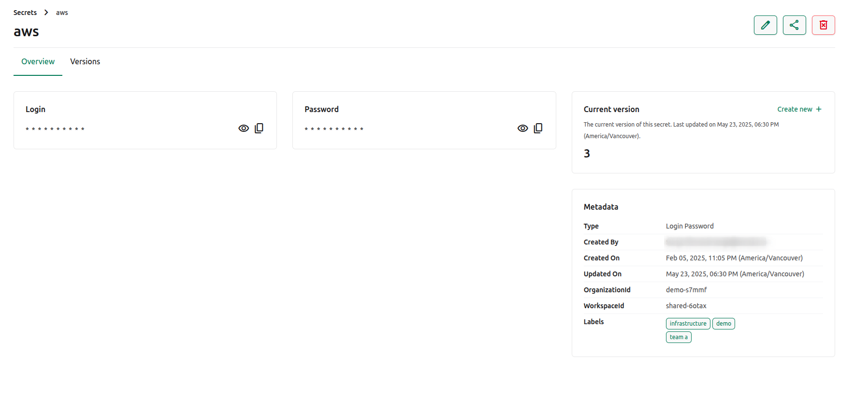Click the OrganizationId field label
Viewport: 868px width, 400px height.
[607, 290]
